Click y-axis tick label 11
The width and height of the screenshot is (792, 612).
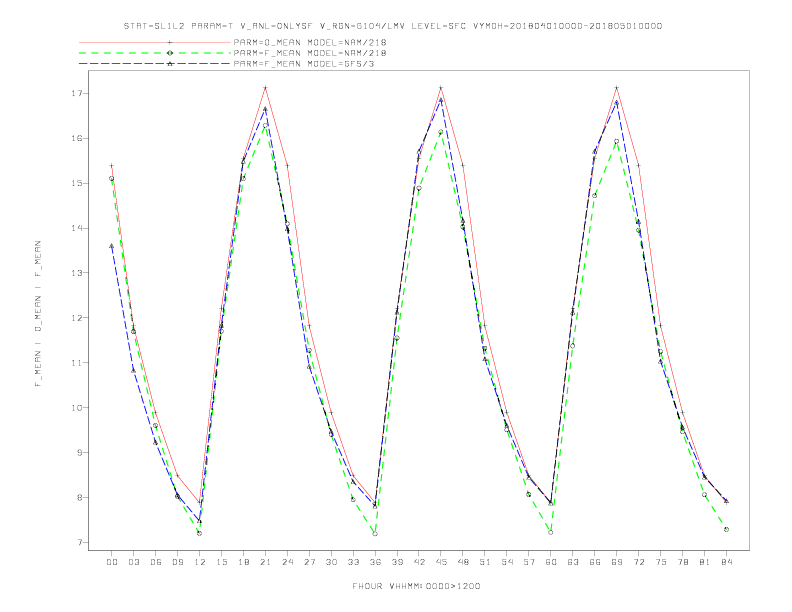click(77, 363)
